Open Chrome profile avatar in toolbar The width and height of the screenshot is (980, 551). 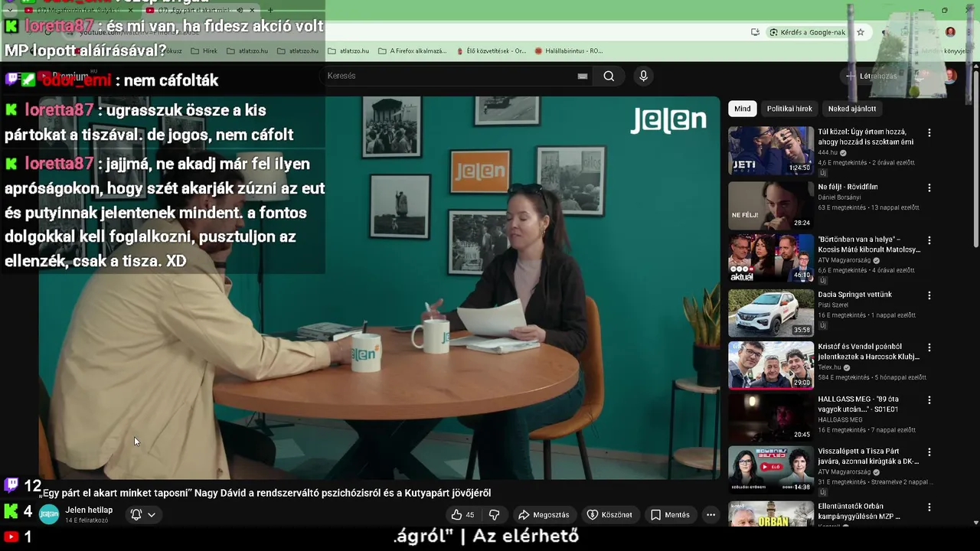[951, 32]
